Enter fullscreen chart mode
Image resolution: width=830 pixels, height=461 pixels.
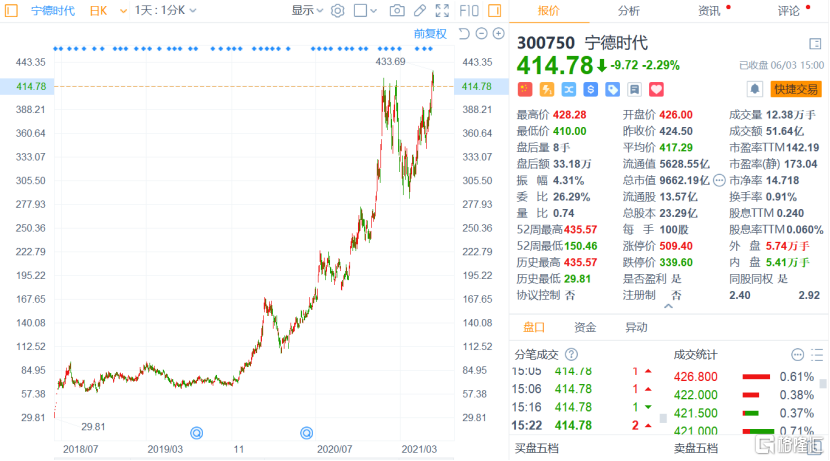(442, 10)
